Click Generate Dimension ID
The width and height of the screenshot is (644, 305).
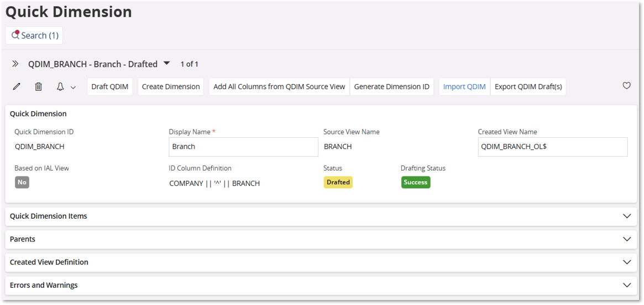[392, 87]
